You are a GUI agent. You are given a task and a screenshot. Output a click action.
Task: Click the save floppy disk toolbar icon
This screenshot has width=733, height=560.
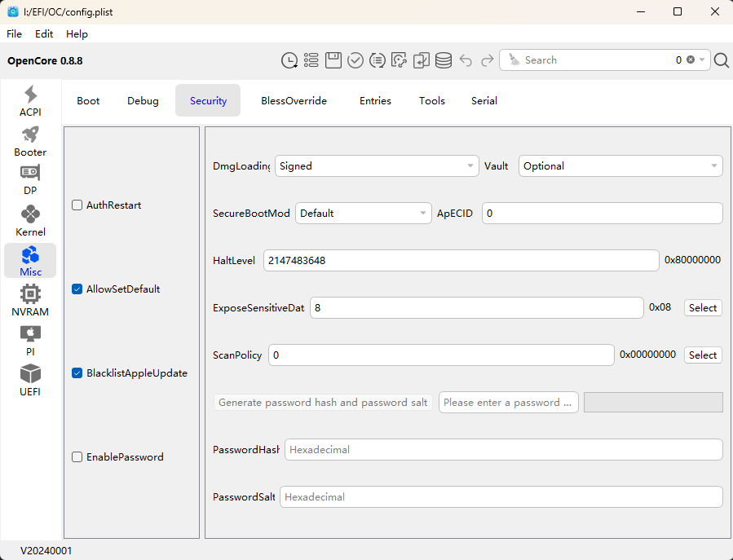333,60
